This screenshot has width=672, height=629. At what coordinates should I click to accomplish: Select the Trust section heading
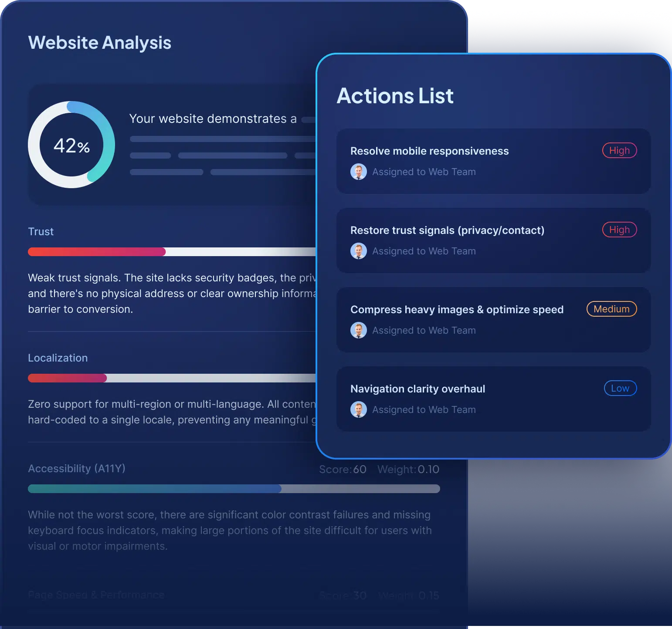pyautogui.click(x=41, y=232)
